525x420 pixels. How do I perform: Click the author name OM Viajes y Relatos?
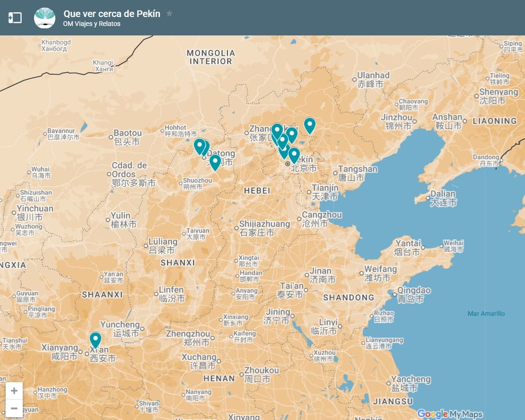[x=92, y=24]
